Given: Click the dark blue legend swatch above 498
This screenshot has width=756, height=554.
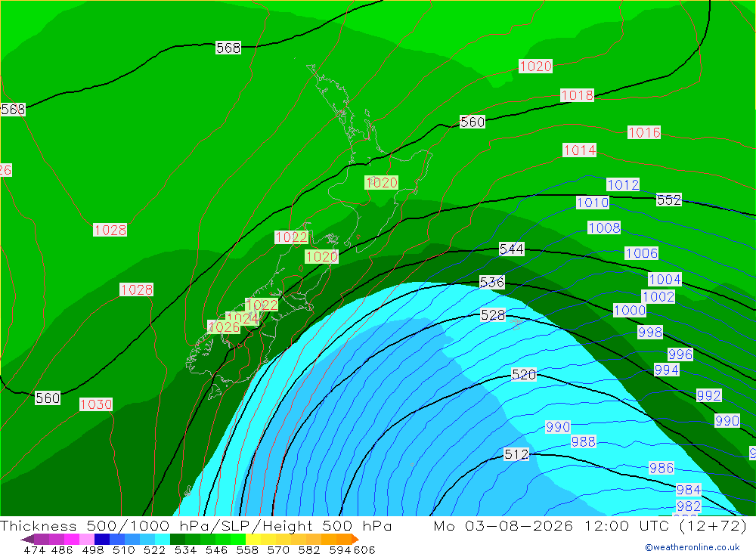Looking at the screenshot, I should [x=102, y=539].
